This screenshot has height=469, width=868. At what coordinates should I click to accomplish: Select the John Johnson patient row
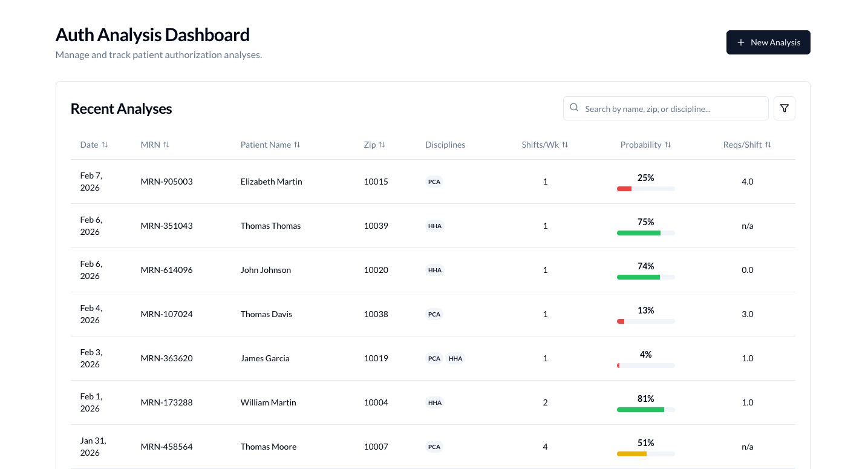pos(266,270)
